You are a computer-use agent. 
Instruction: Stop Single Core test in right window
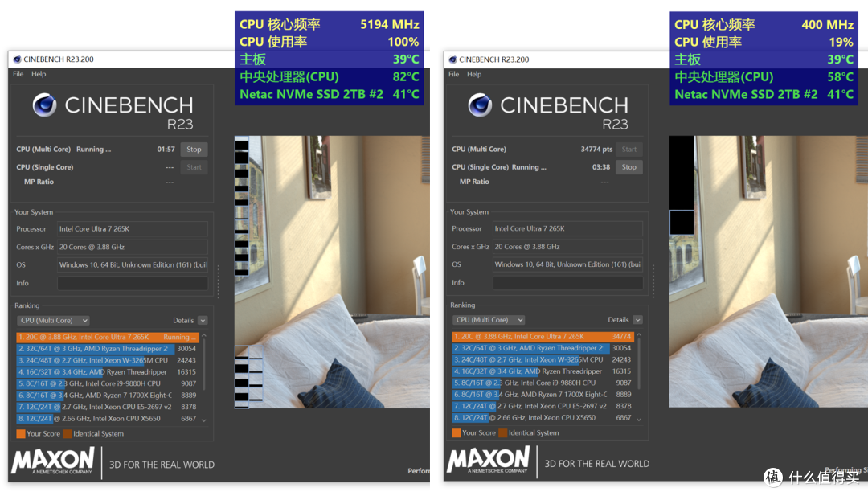(x=628, y=167)
